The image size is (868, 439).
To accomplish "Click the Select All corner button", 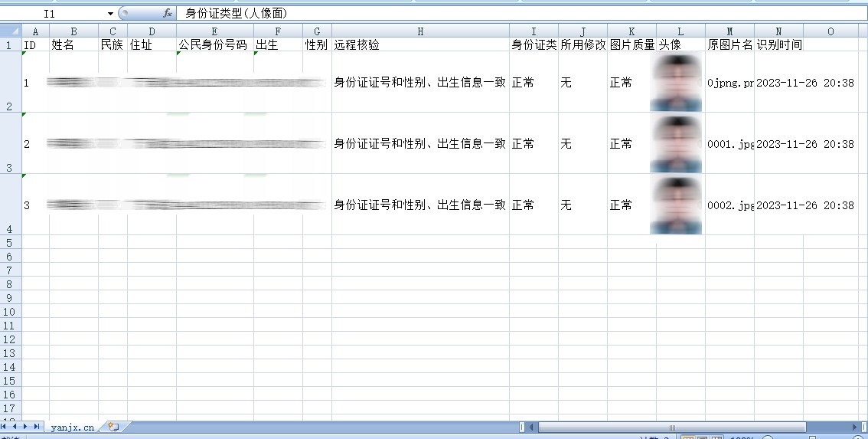I will 11,31.
